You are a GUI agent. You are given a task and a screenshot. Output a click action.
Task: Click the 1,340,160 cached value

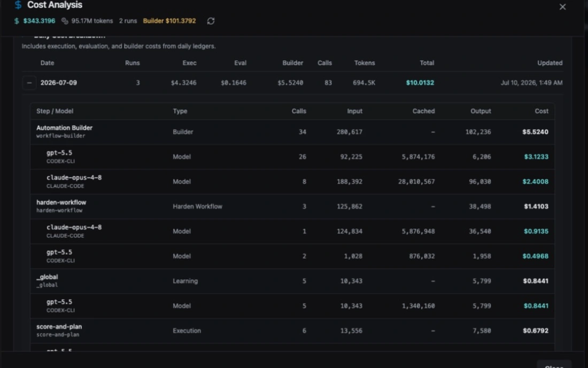pos(418,306)
